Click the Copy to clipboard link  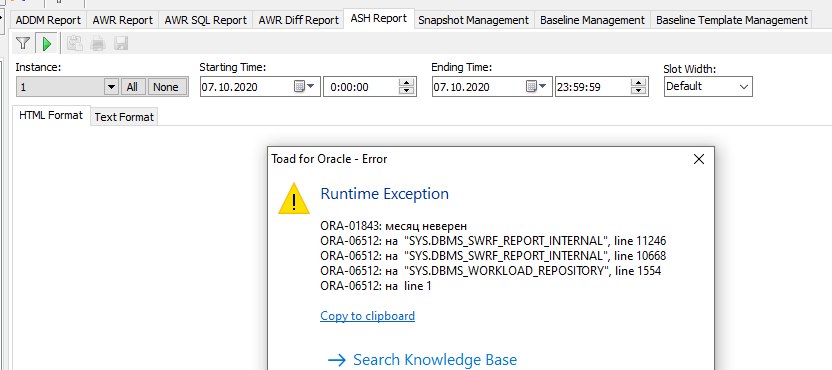[x=368, y=316]
